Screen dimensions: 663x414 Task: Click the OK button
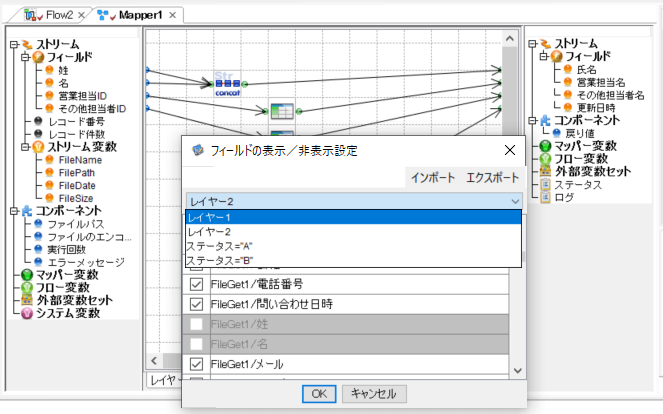point(318,394)
